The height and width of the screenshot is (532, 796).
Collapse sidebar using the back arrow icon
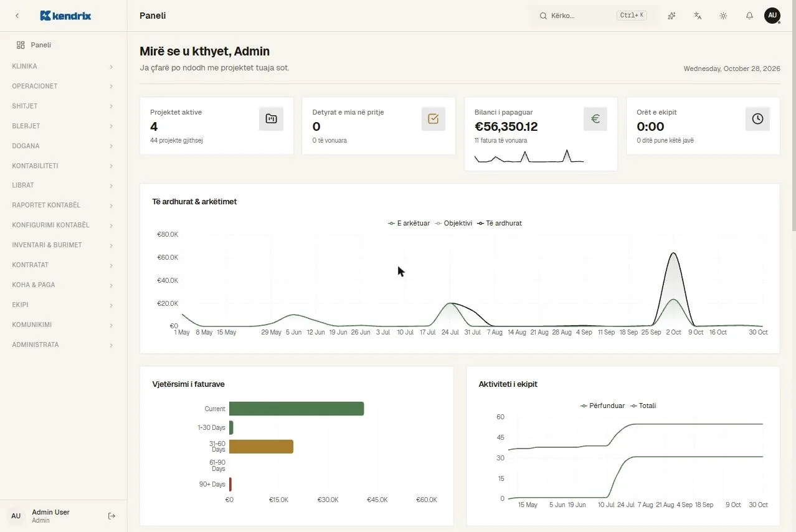(17, 16)
